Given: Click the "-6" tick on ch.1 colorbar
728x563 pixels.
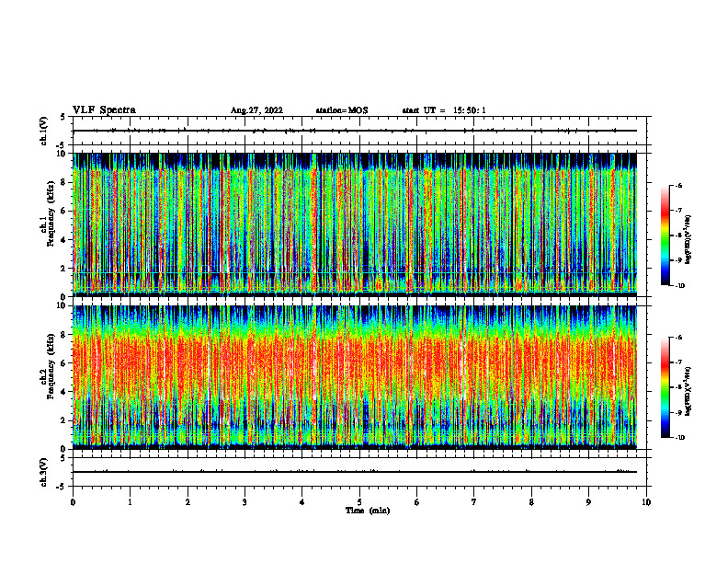Looking at the screenshot, I should (x=678, y=185).
